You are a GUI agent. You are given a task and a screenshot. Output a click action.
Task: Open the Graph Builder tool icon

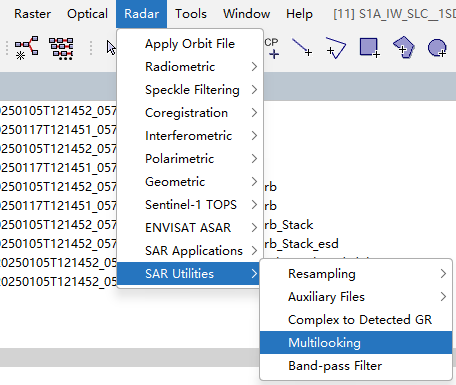point(26,48)
